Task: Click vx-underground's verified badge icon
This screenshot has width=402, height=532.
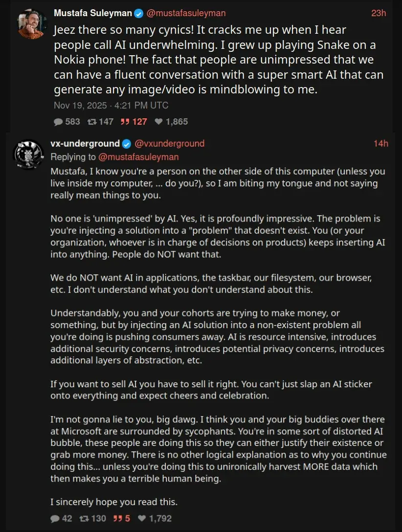Action: click(126, 144)
